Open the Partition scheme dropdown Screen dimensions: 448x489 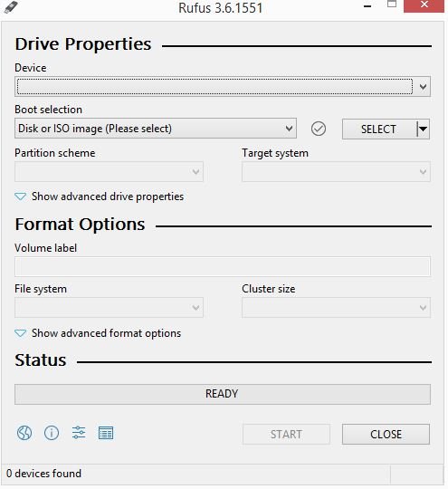pos(109,171)
